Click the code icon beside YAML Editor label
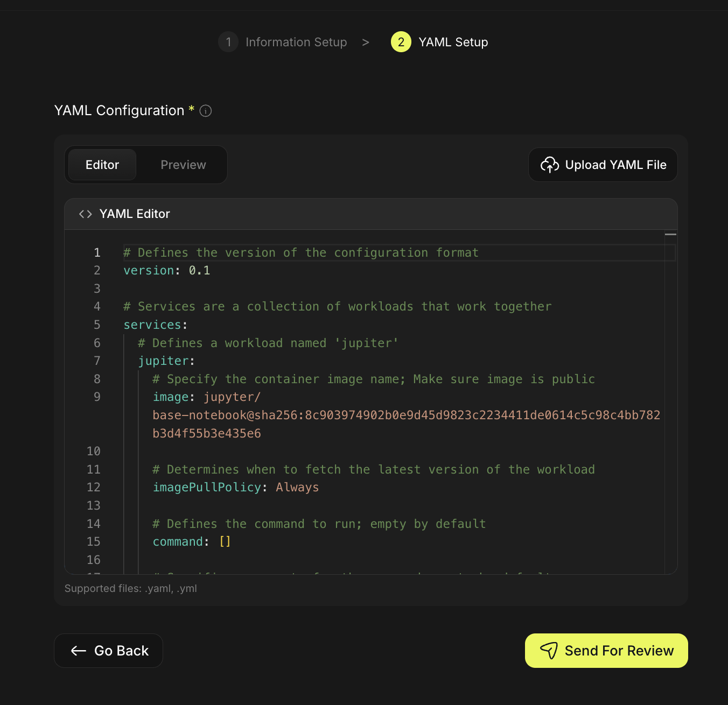 point(85,214)
